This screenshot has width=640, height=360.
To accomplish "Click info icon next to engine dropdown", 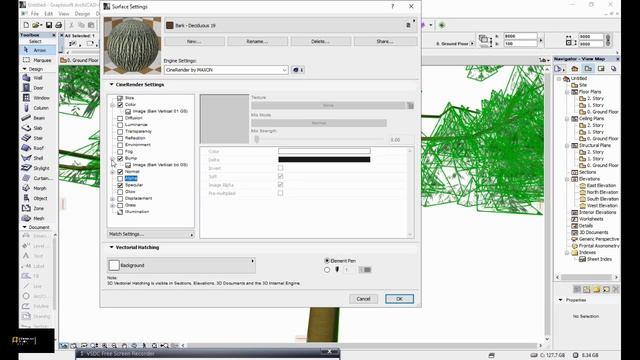I will [x=298, y=70].
